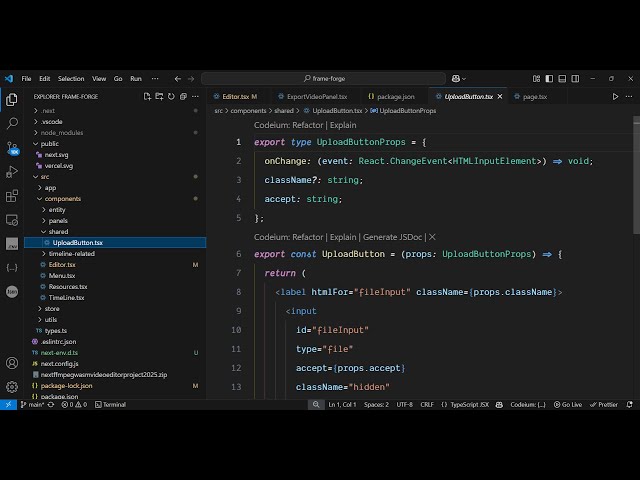The image size is (640, 480).
Task: Select the shared breadcrumb segment
Action: click(284, 111)
